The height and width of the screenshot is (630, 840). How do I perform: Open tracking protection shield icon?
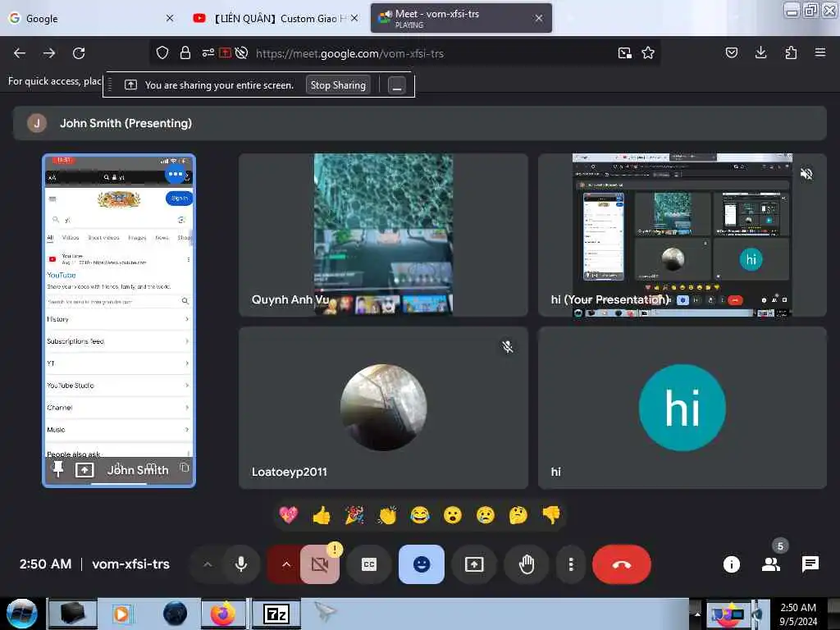(x=162, y=53)
